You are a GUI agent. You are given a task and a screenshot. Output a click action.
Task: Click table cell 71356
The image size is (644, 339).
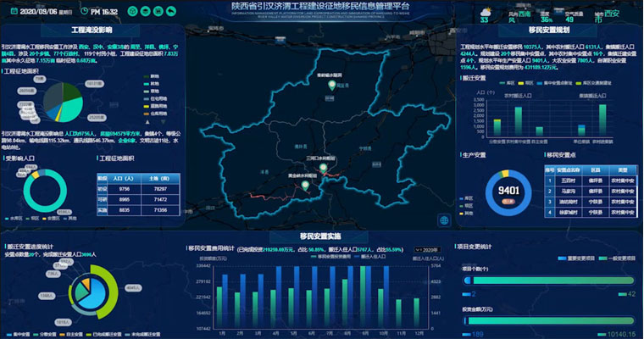[160, 210]
